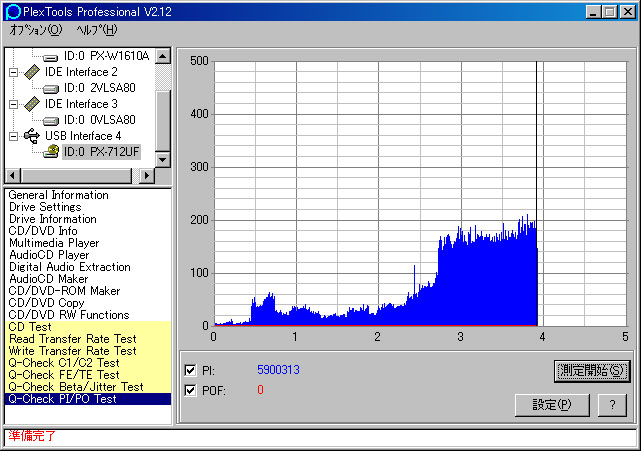Click the IDE Interface 3 chip icon
This screenshot has width=641, height=451.
32,104
